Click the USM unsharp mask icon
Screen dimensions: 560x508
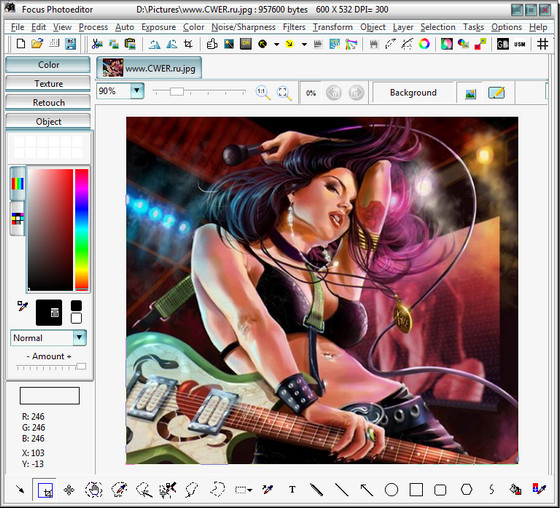click(520, 44)
